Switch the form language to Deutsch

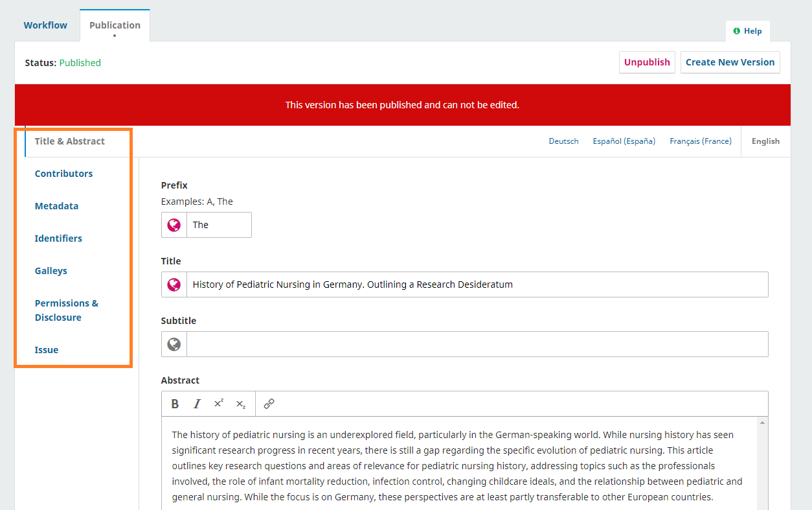pos(563,141)
